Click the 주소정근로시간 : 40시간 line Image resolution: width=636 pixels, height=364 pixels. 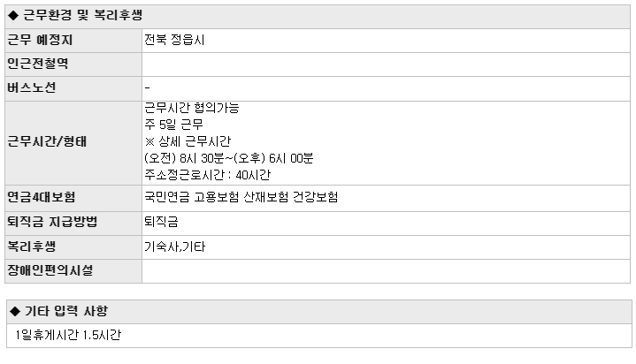(207, 175)
